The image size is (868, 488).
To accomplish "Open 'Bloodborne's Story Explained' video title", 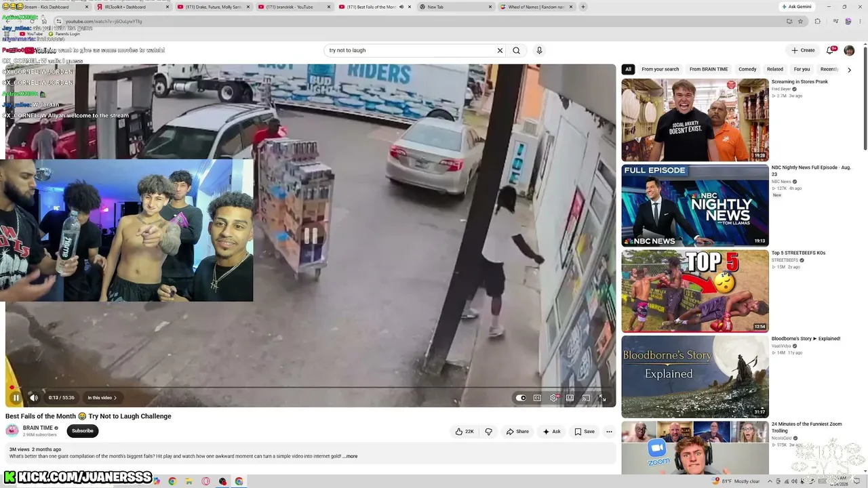I will coord(806,339).
